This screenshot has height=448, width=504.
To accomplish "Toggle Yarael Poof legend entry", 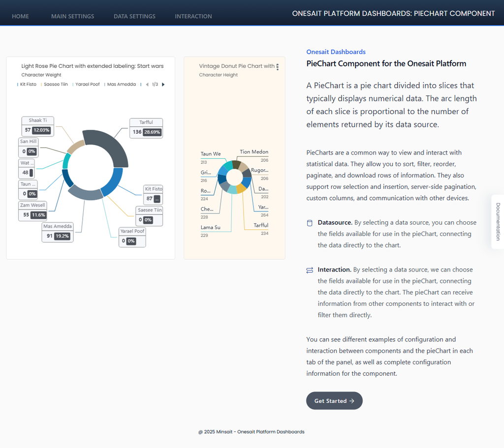I will coord(87,85).
